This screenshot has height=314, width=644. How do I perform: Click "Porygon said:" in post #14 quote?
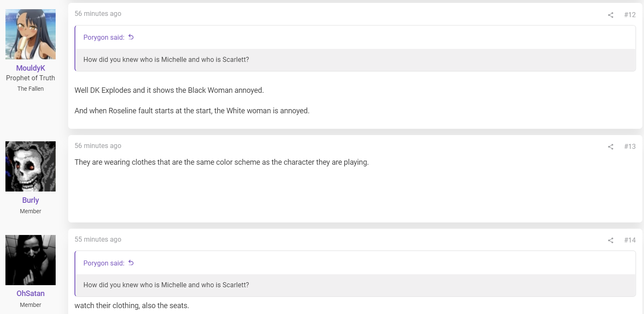pyautogui.click(x=104, y=263)
